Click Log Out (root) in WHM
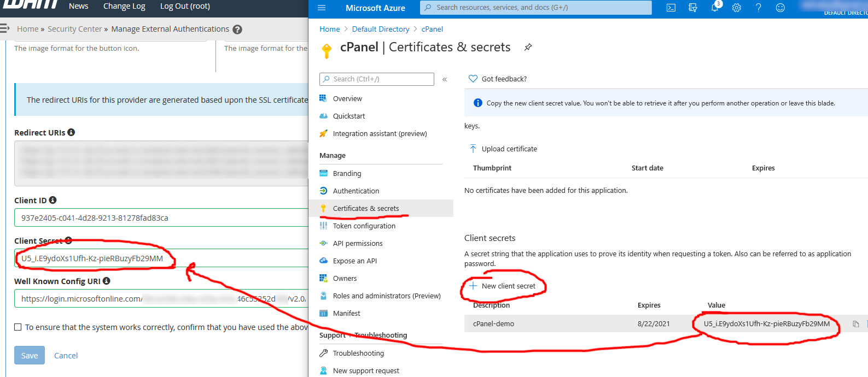868x377 pixels. click(x=185, y=6)
